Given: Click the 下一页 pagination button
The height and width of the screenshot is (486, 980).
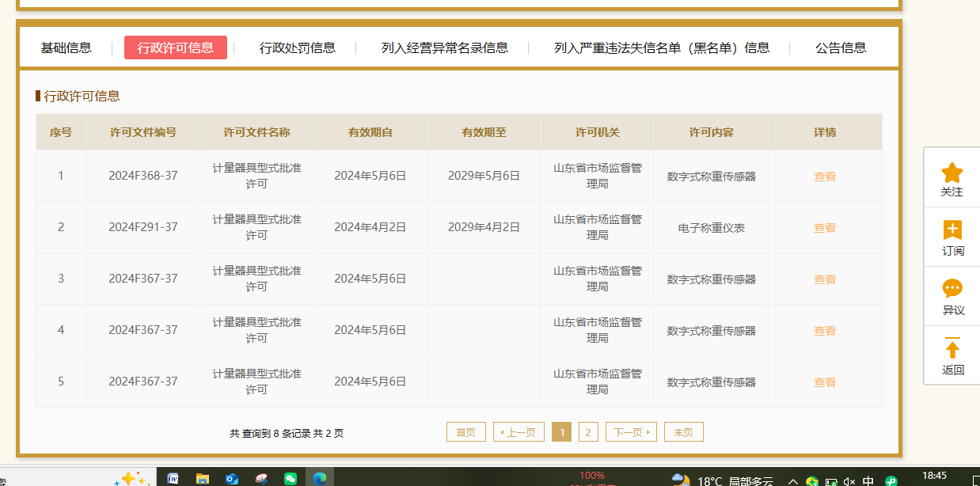Looking at the screenshot, I should click(631, 432).
